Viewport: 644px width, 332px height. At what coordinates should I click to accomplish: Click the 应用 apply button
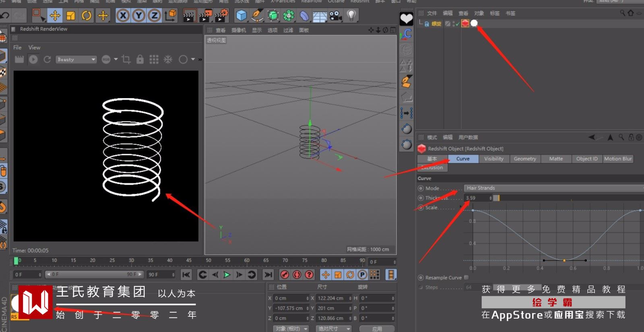click(377, 329)
